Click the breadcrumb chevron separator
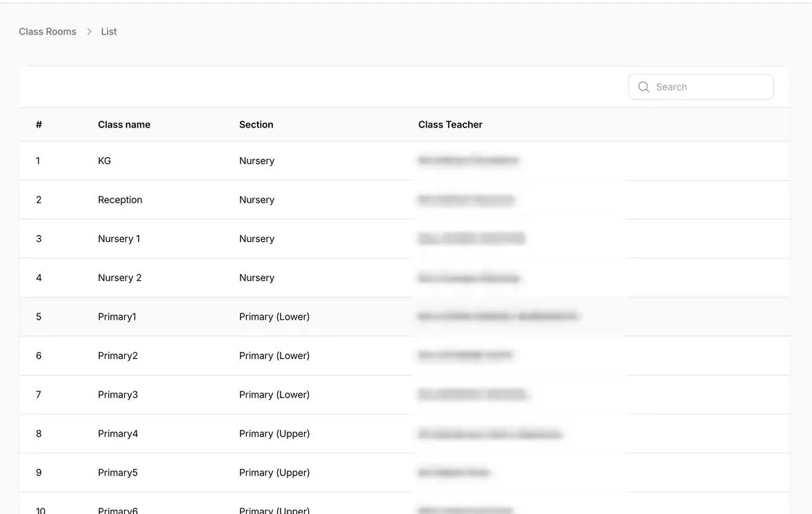 (x=89, y=32)
